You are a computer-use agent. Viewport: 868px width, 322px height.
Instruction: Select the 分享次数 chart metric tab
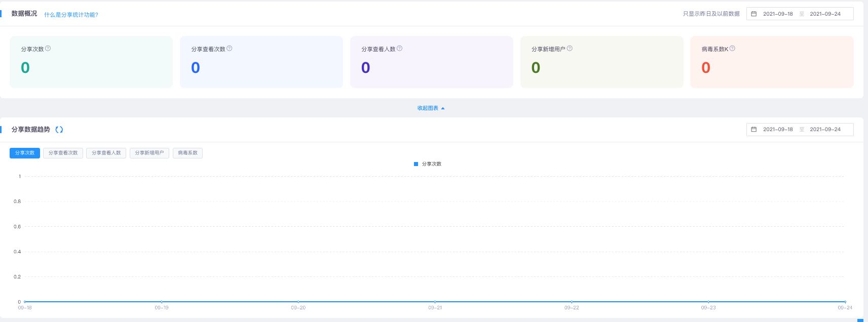tap(25, 153)
